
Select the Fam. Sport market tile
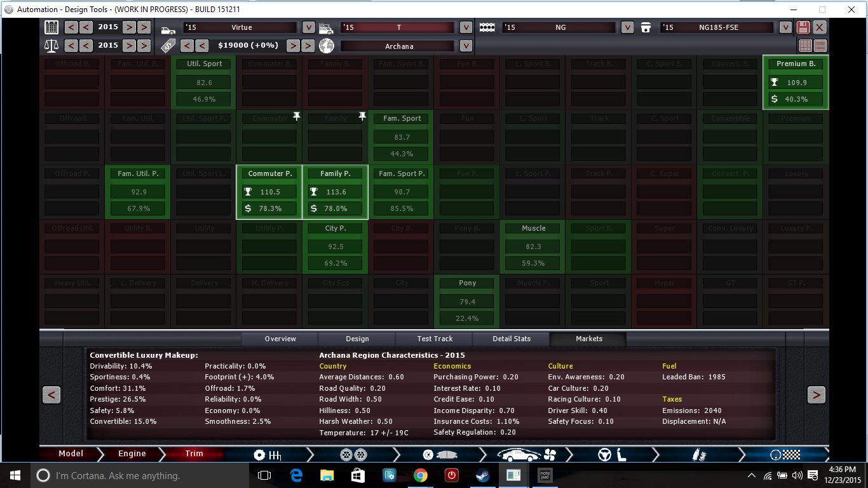pyautogui.click(x=402, y=137)
